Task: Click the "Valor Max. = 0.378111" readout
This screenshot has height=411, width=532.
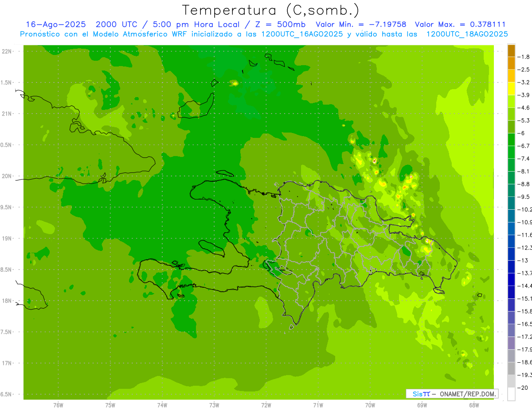Action: pyautogui.click(x=460, y=24)
